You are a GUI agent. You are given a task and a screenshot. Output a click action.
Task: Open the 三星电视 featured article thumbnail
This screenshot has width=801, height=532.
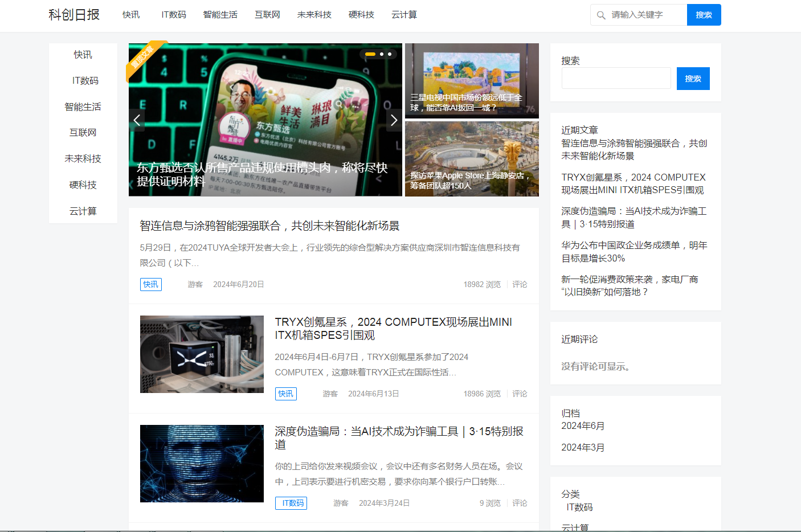click(472, 81)
